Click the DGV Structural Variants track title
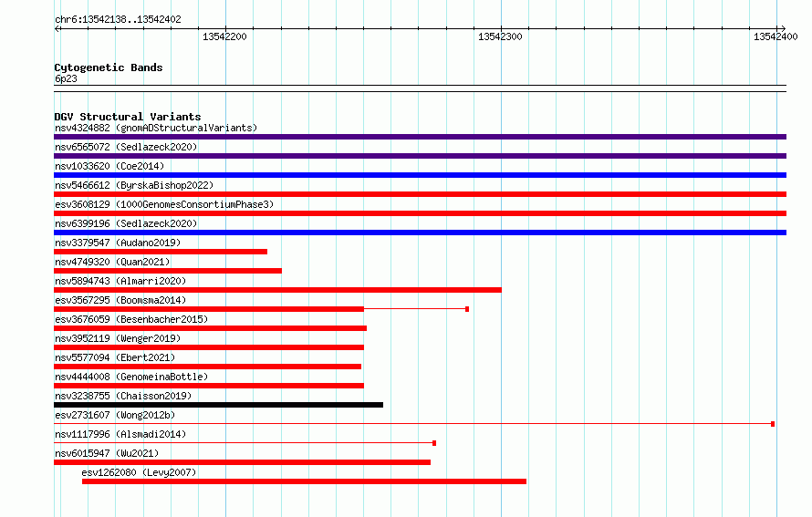Image resolution: width=812 pixels, height=517 pixels. pos(128,117)
